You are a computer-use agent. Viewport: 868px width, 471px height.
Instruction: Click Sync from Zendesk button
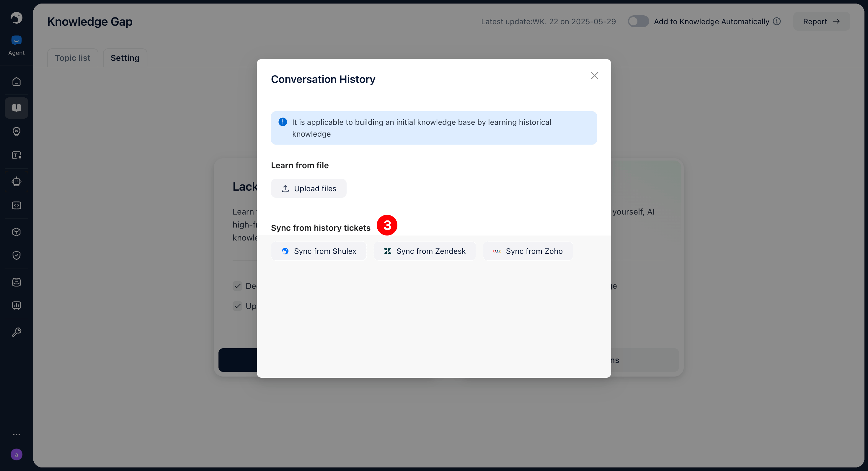pyautogui.click(x=424, y=251)
